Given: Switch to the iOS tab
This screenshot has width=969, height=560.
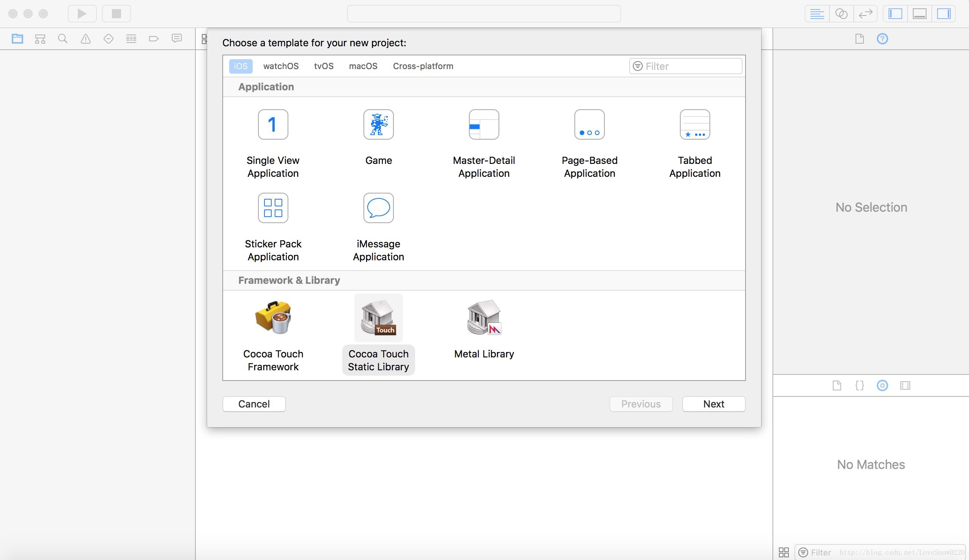Looking at the screenshot, I should (x=241, y=66).
